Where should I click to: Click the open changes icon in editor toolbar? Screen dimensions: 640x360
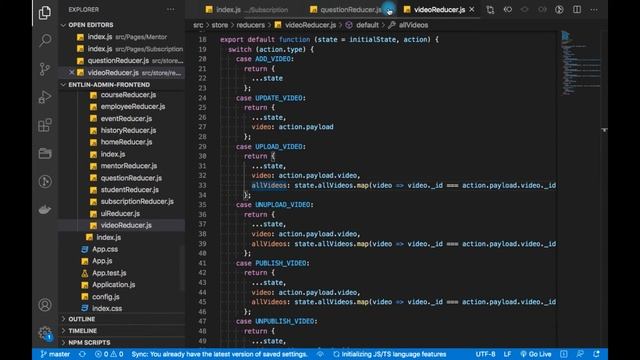[x=490, y=10]
